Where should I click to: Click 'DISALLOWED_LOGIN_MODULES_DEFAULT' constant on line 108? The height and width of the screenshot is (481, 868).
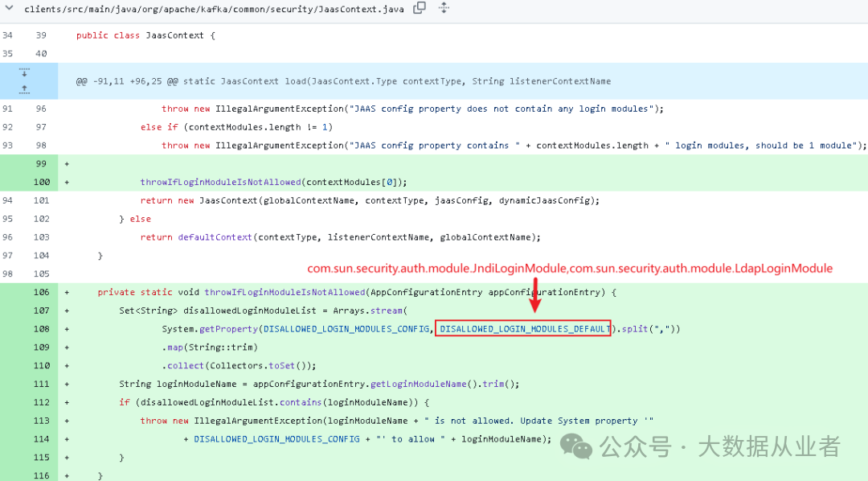click(x=525, y=329)
